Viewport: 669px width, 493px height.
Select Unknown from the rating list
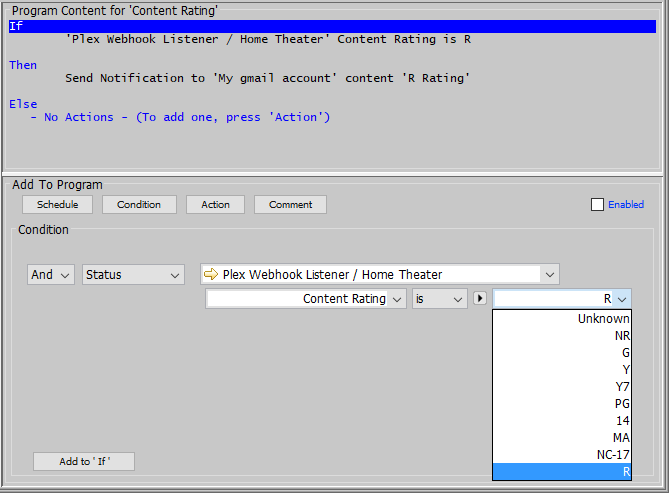point(603,319)
